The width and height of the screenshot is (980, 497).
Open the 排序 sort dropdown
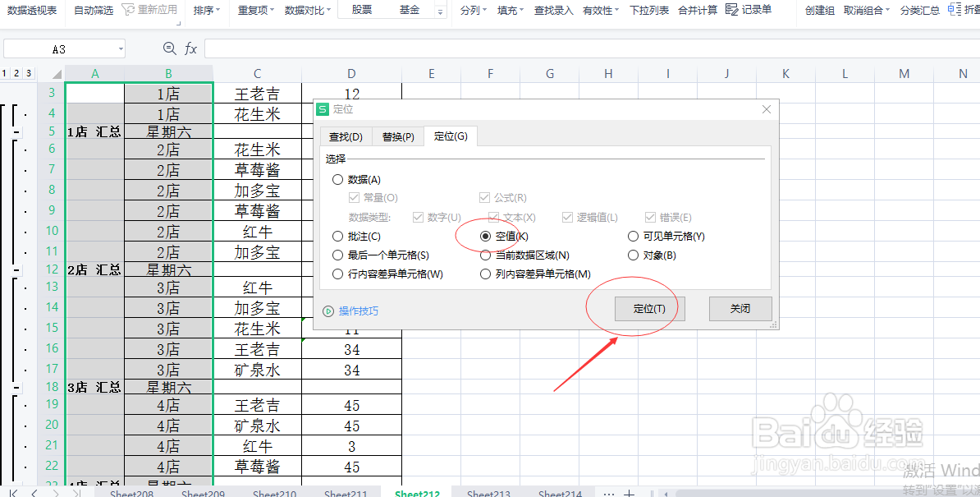pyautogui.click(x=207, y=10)
